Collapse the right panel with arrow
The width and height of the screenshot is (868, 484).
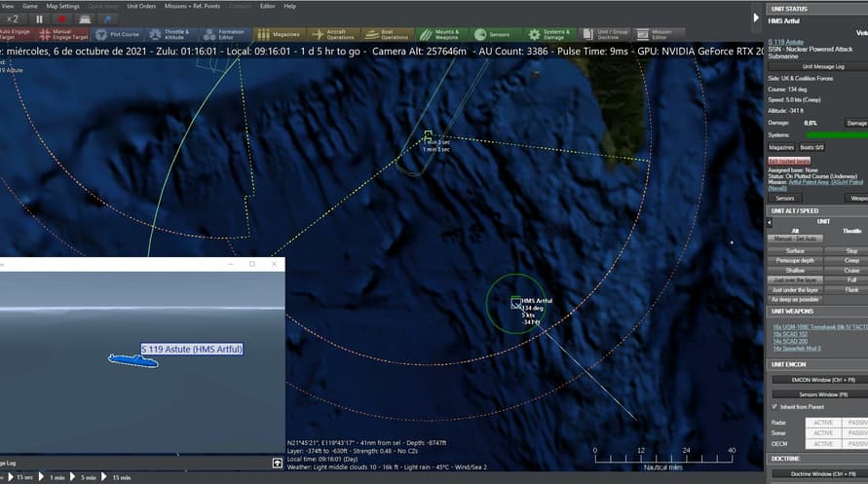756,18
